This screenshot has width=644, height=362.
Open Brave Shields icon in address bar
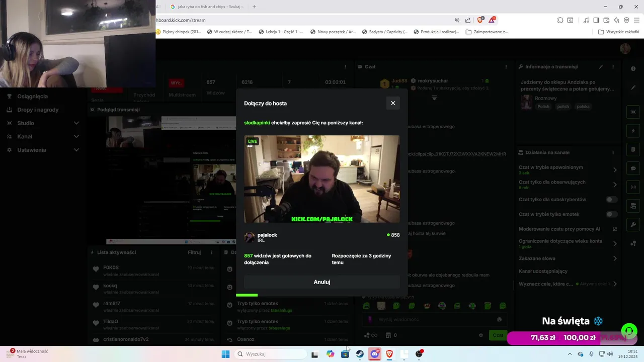click(480, 20)
